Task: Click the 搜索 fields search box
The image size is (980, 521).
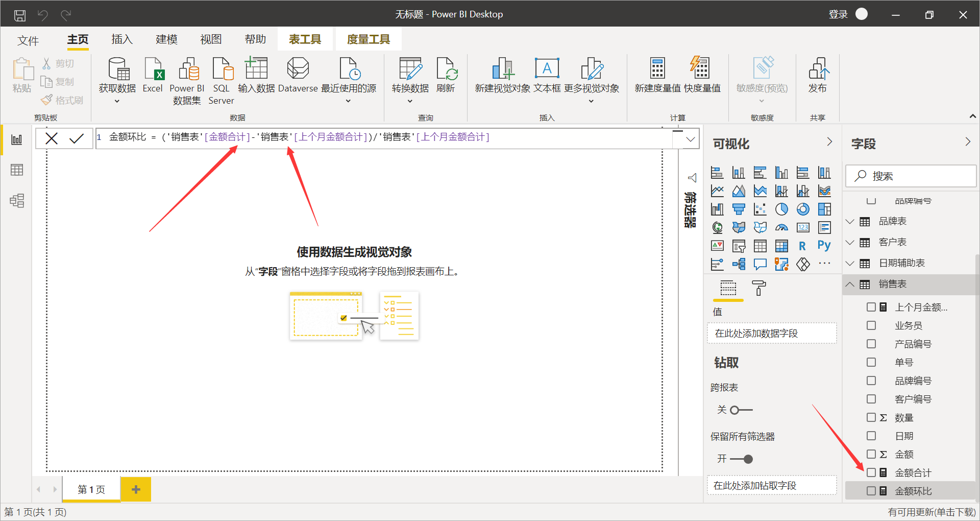Action: point(911,176)
